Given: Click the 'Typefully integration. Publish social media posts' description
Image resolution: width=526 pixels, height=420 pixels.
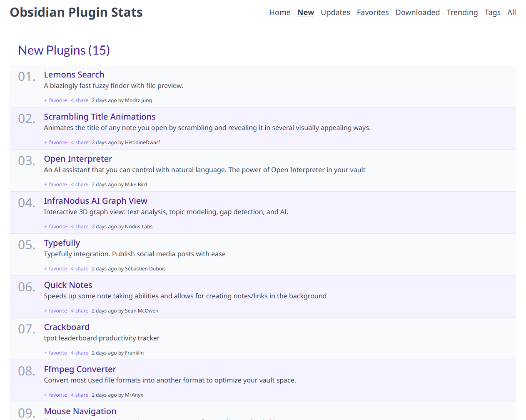Looking at the screenshot, I should (x=135, y=254).
